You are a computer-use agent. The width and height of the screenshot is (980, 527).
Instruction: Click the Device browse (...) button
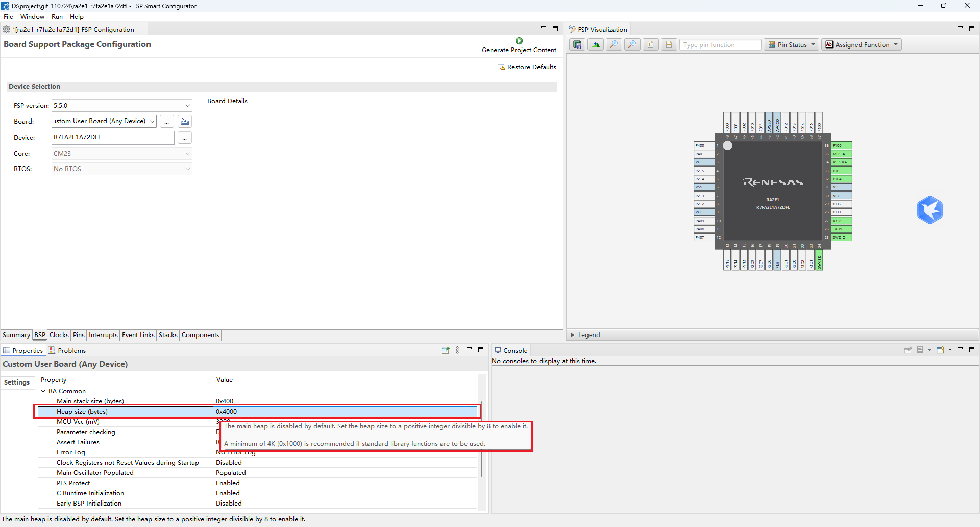(184, 138)
